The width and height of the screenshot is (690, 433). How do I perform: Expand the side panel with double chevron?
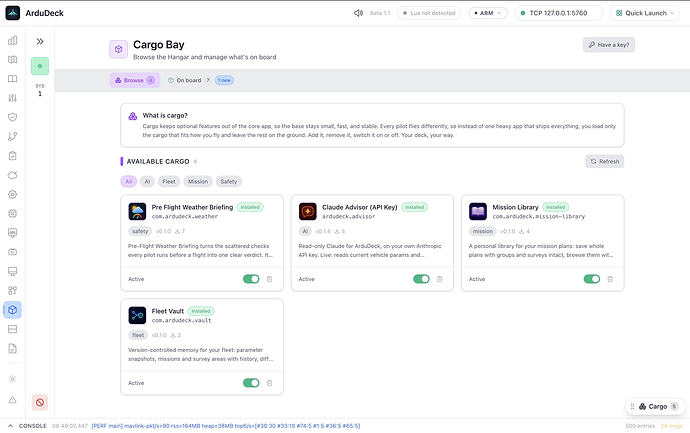[40, 41]
